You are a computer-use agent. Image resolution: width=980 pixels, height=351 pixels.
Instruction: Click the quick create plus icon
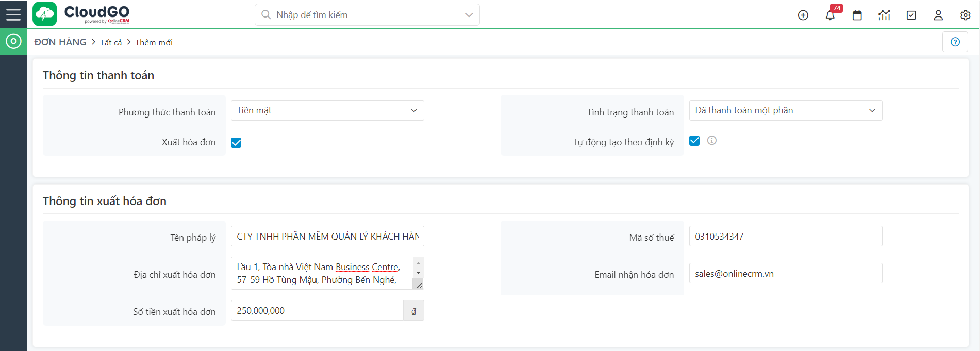pos(803,15)
